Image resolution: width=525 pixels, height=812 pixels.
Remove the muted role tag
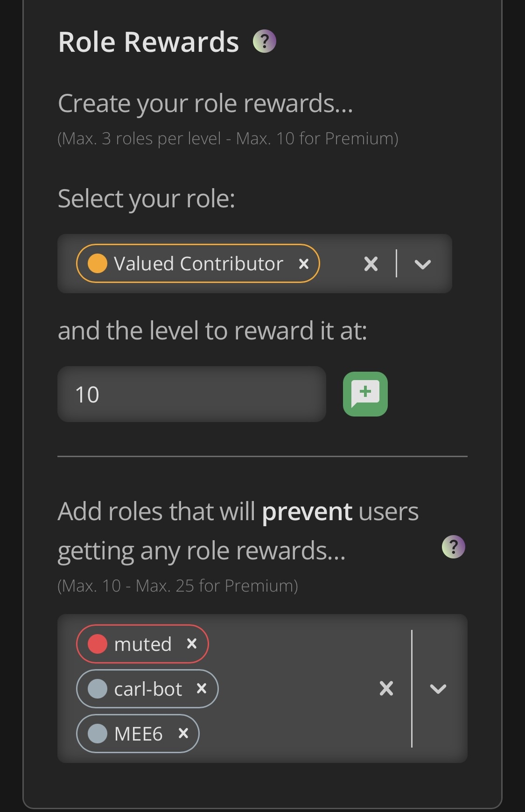(x=191, y=644)
